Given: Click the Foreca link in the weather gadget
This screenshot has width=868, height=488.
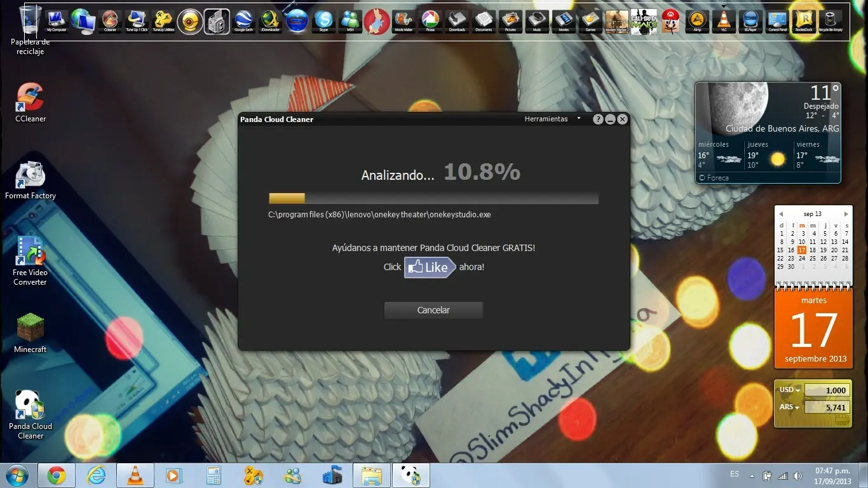Looking at the screenshot, I should [714, 178].
